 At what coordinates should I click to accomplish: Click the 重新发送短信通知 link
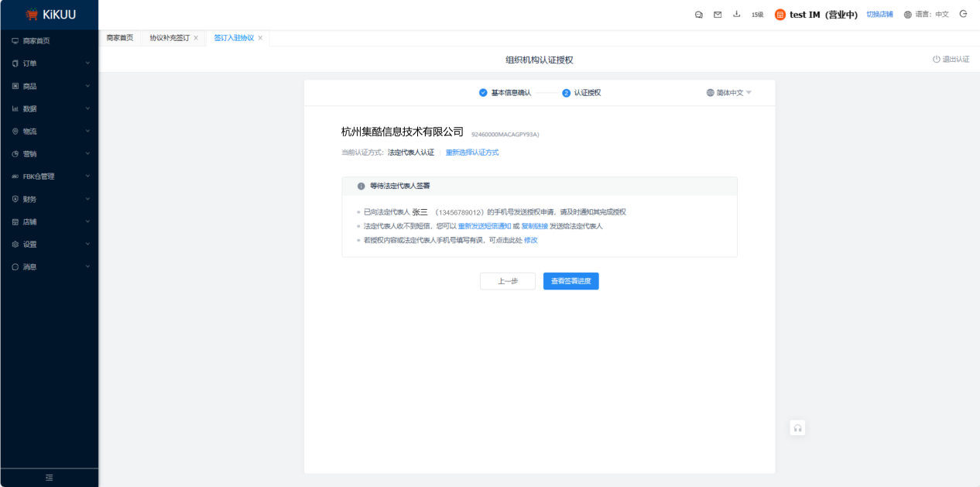coord(485,226)
